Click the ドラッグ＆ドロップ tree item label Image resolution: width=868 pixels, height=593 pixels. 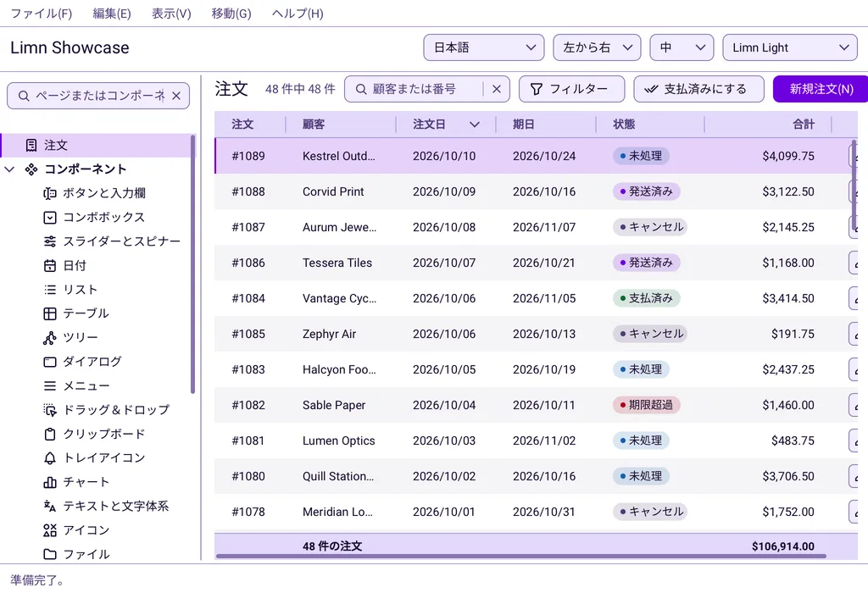point(116,410)
